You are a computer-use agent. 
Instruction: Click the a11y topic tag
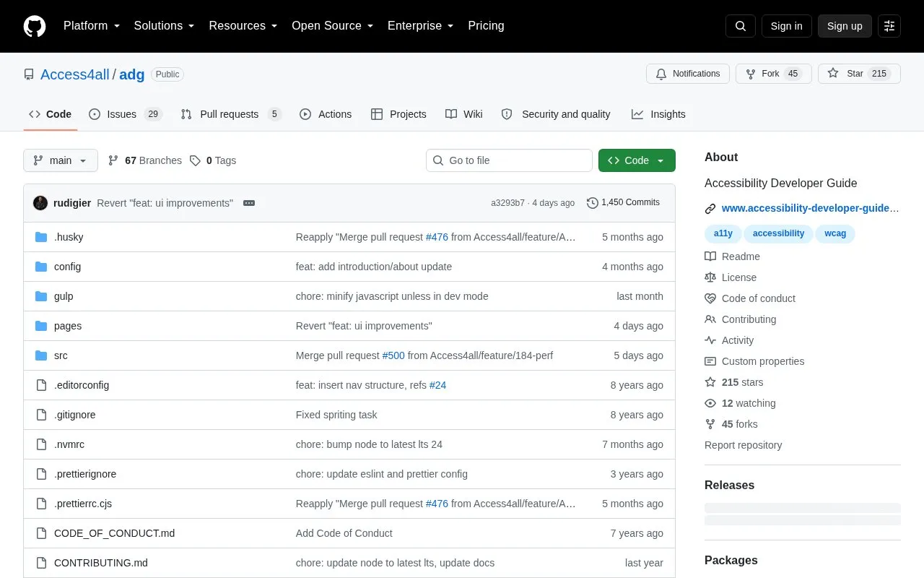723,233
